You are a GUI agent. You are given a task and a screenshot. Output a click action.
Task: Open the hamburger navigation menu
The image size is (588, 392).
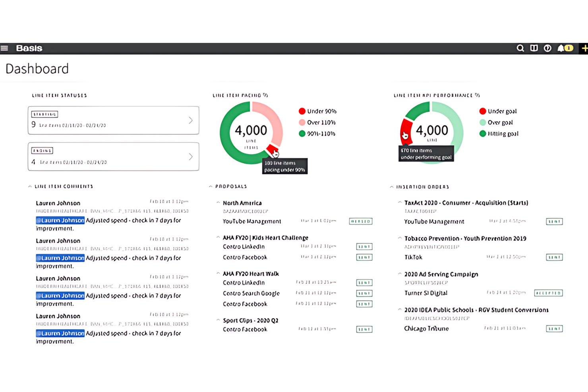tap(5, 48)
